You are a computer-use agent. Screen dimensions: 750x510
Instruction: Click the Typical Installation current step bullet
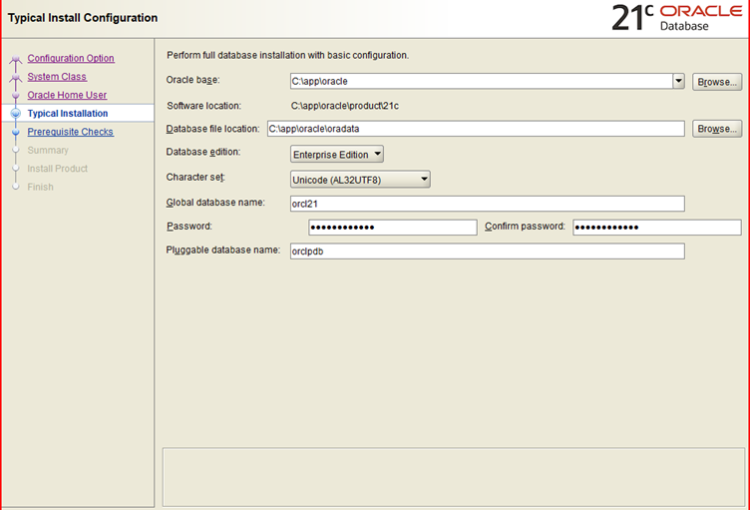15,114
